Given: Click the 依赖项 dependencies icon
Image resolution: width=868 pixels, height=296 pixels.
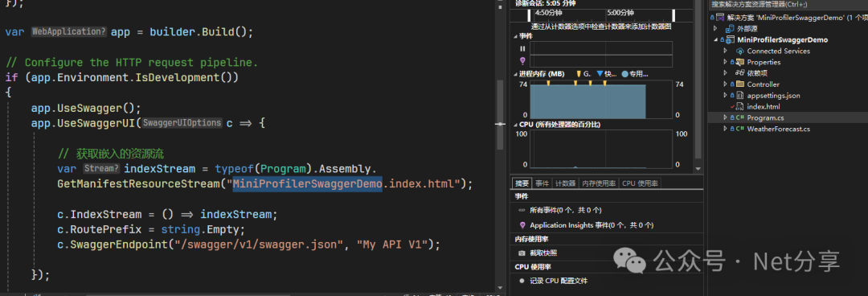Looking at the screenshot, I should click(x=740, y=72).
